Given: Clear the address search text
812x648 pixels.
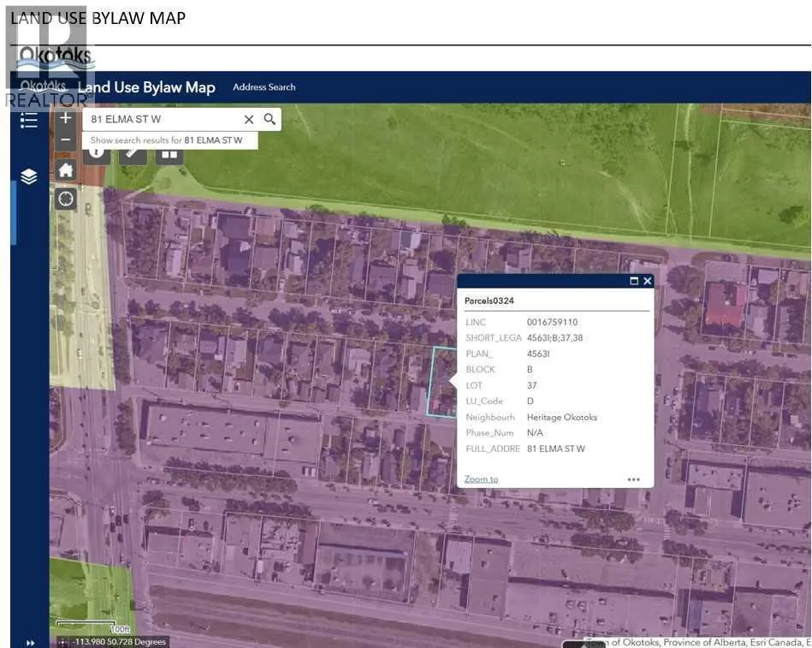Looking at the screenshot, I should coord(249,120).
